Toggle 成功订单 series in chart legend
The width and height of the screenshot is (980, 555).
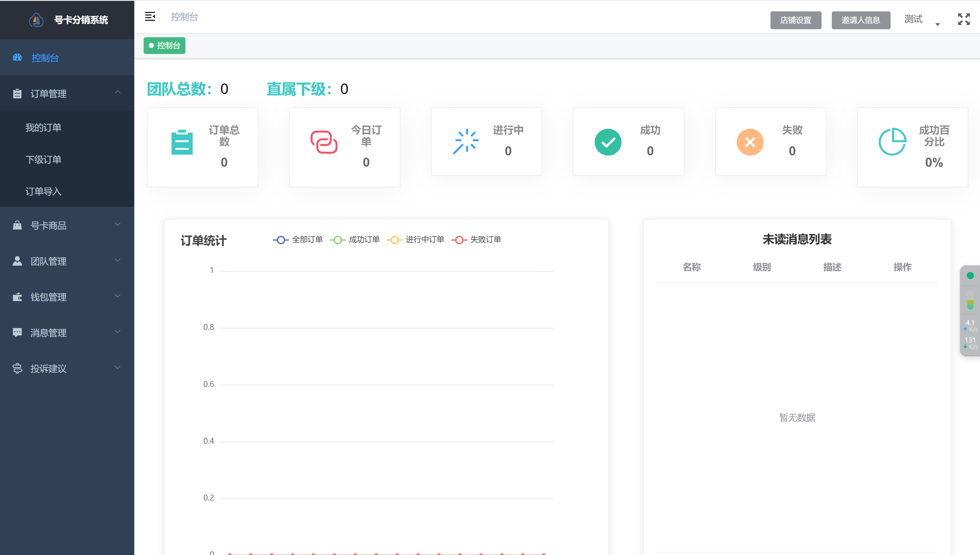point(355,239)
